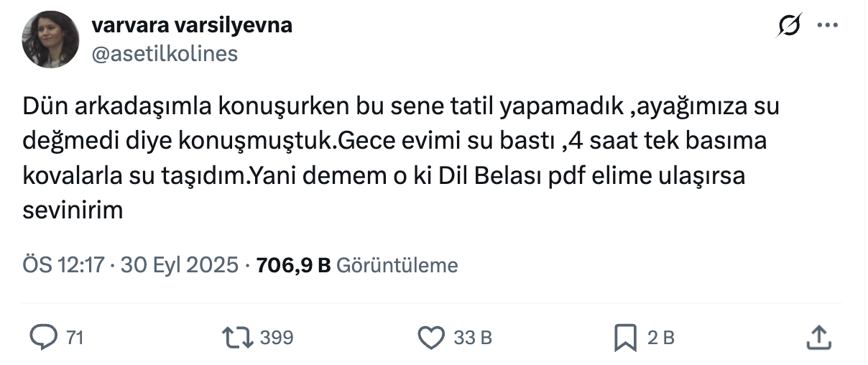Select the Görüntüleme label

(x=397, y=265)
